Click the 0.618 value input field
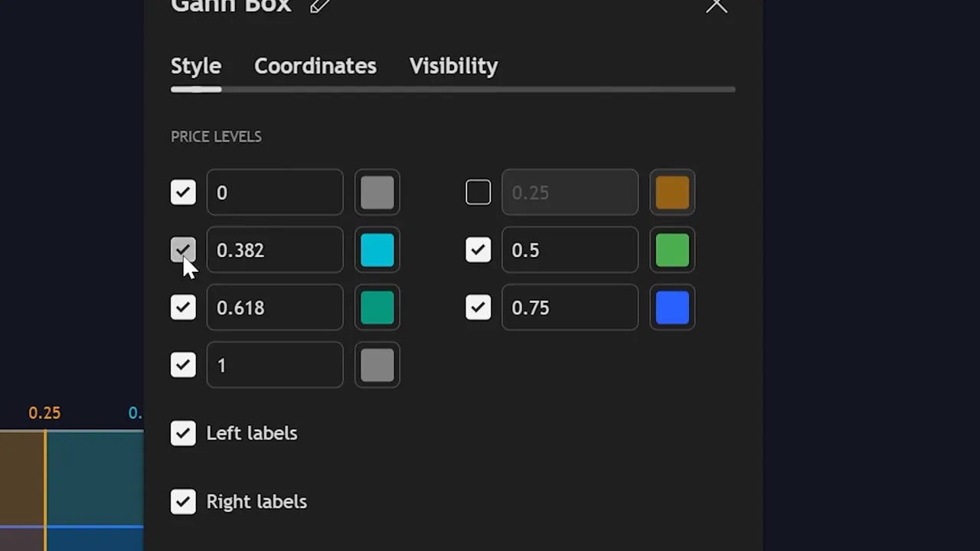Screen dimensions: 980x551 point(274,308)
